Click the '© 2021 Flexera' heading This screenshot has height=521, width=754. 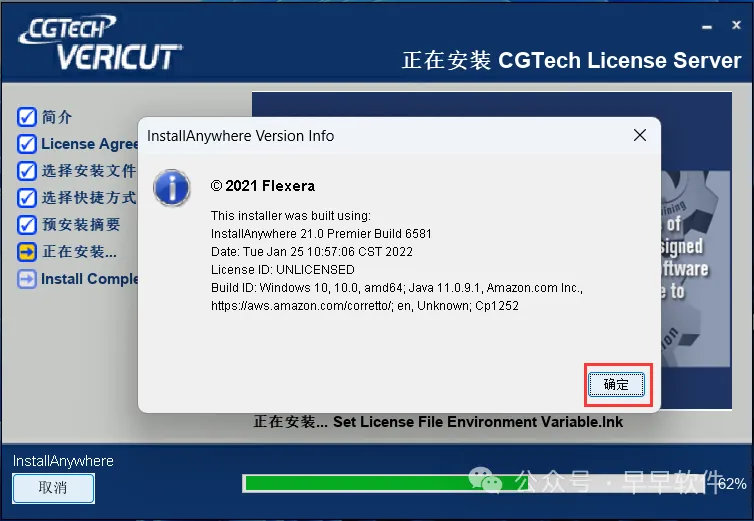pos(263,186)
